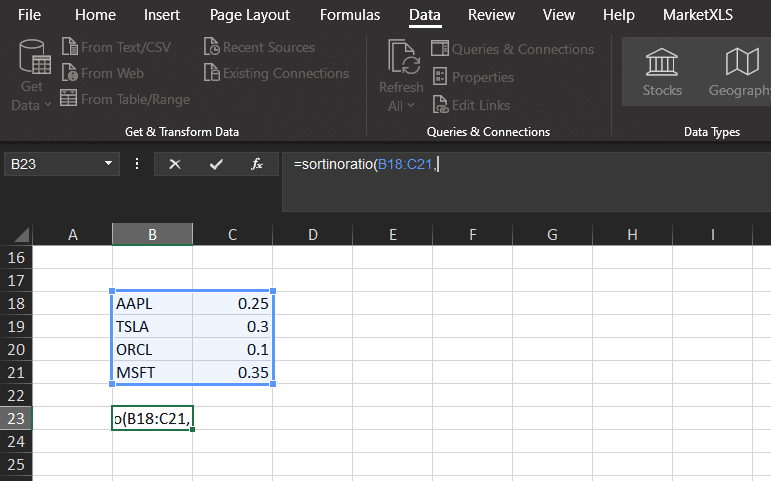Select cell containing TSLA
The image size is (771, 481).
[152, 326]
